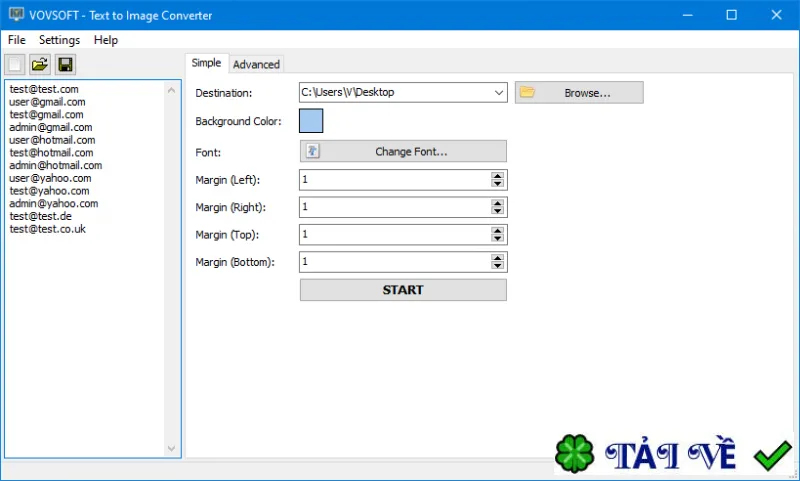Click the line test@test.com
The image size is (800, 481).
click(44, 89)
